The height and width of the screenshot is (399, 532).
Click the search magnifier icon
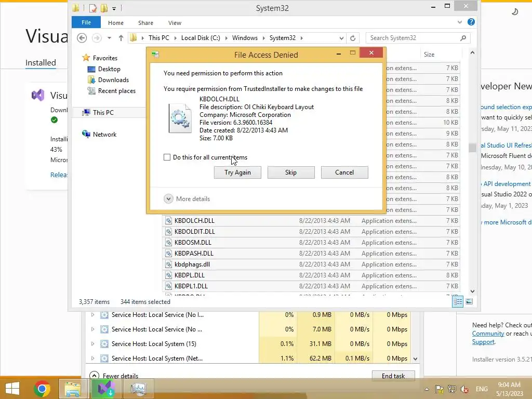[463, 38]
